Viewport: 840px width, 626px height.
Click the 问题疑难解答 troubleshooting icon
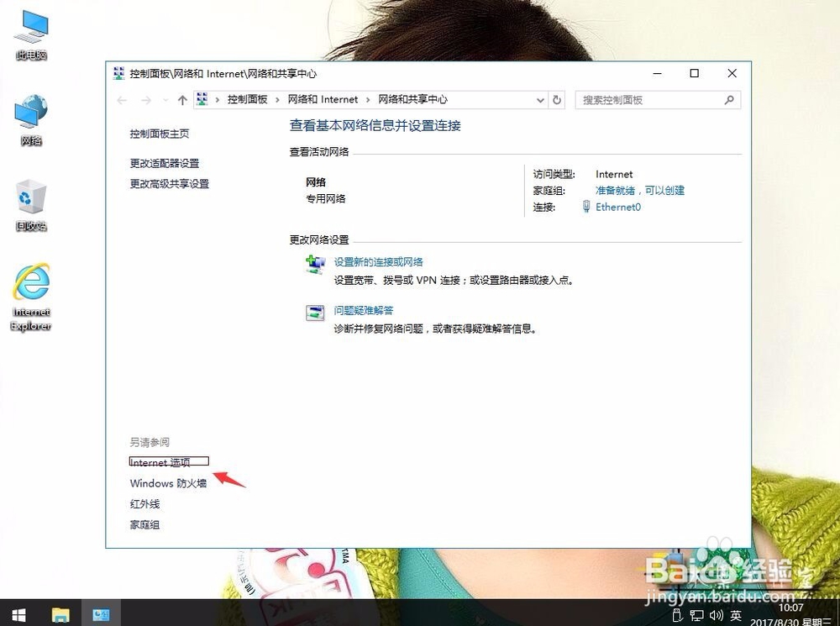point(315,313)
